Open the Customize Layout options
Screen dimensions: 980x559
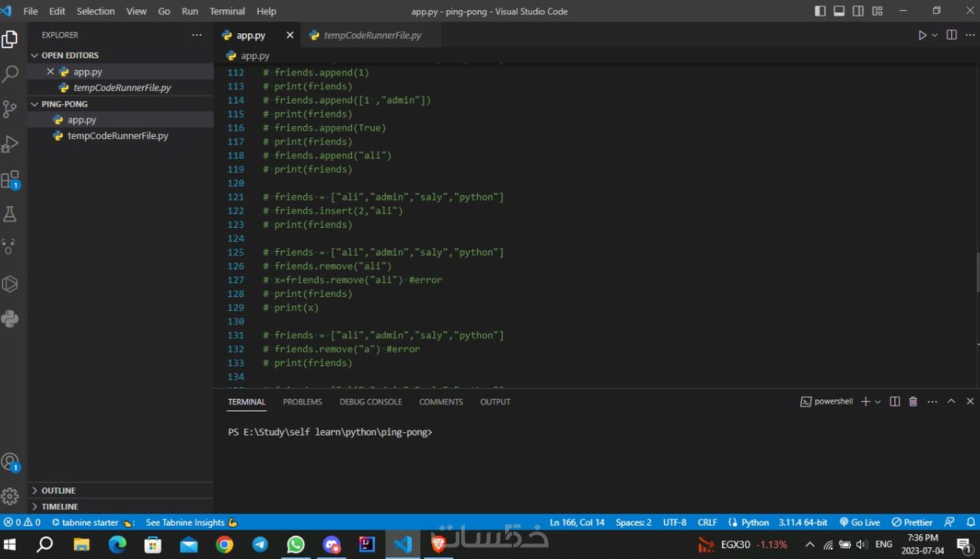coord(877,12)
